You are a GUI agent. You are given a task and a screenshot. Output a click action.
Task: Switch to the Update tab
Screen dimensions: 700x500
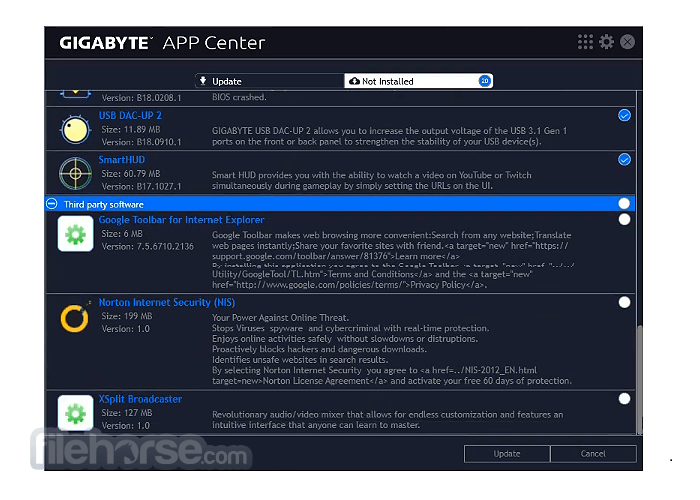[270, 81]
